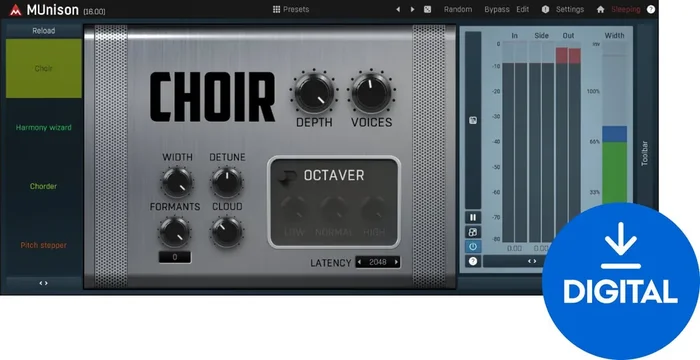Toggle Bypass in the title bar
Image resolution: width=700 pixels, height=360 pixels.
click(496, 9)
